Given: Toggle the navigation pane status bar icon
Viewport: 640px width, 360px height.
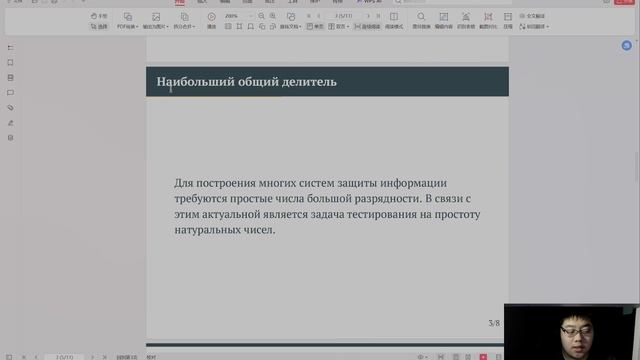Looking at the screenshot, I should pyautogui.click(x=9, y=357).
